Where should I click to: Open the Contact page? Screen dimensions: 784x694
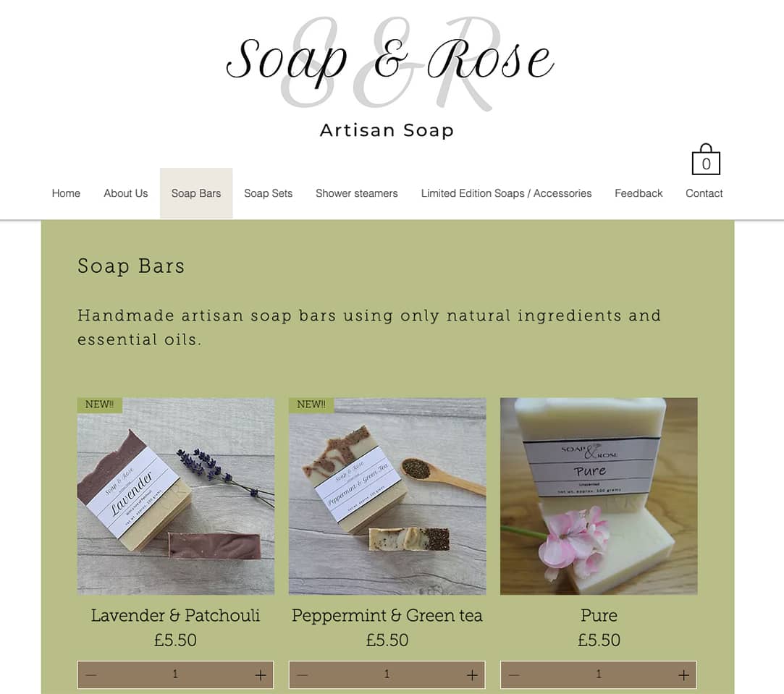click(704, 193)
